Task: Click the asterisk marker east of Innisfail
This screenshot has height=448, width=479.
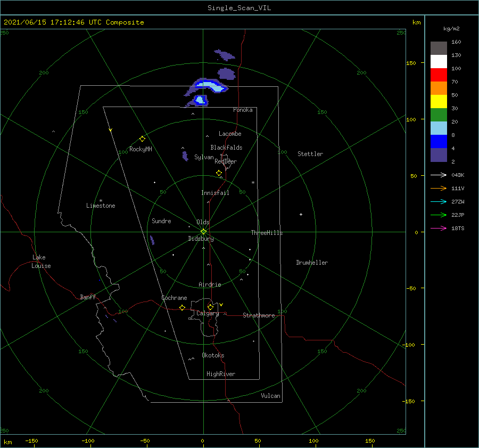Action: [x=253, y=183]
